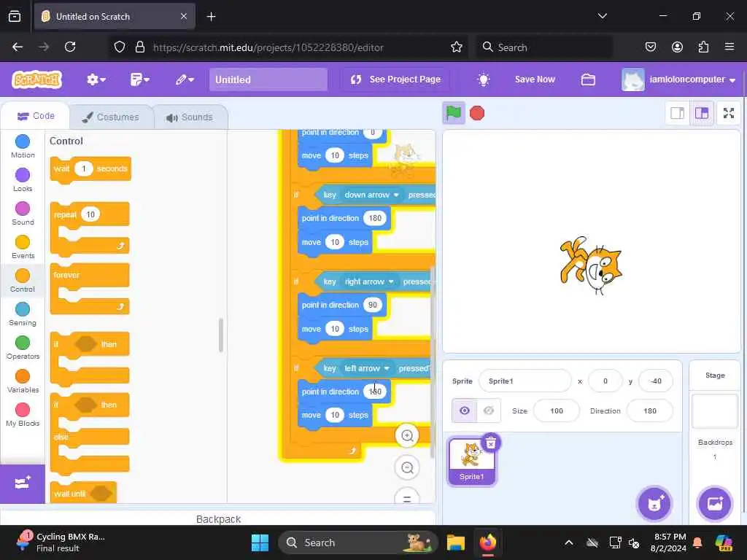This screenshot has height=560, width=747.
Task: Click the Choose a Sprite button
Action: pyautogui.click(x=654, y=504)
